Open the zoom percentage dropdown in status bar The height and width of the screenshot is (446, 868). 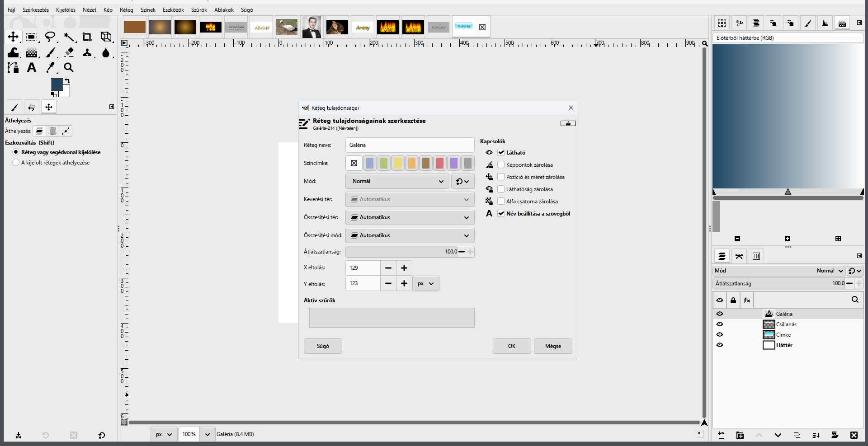[x=207, y=435]
